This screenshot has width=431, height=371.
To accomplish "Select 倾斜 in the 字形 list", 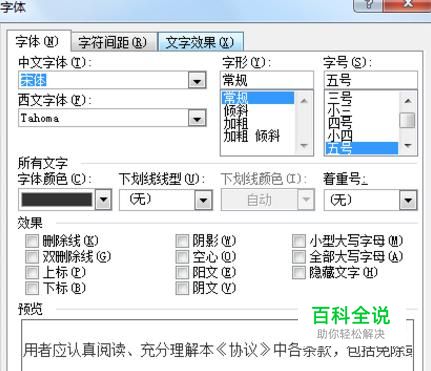I will (258, 110).
